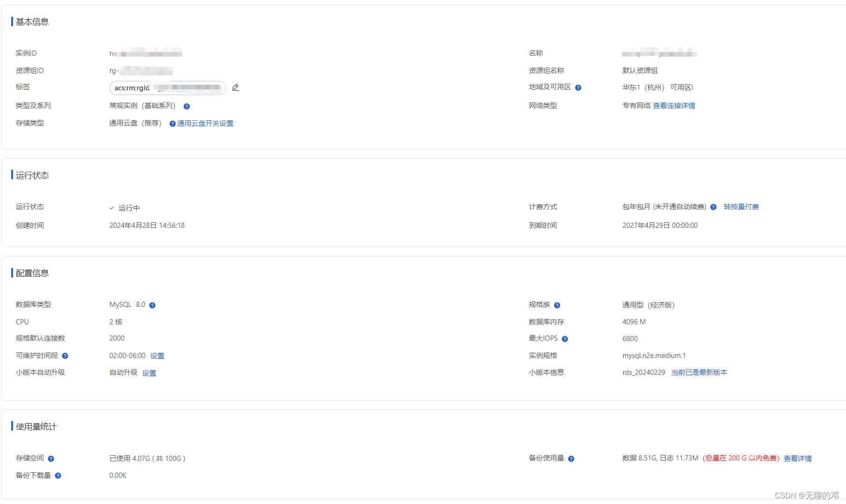The width and height of the screenshot is (846, 504).
Task: Click max IOPS value 6800
Action: [x=630, y=339]
